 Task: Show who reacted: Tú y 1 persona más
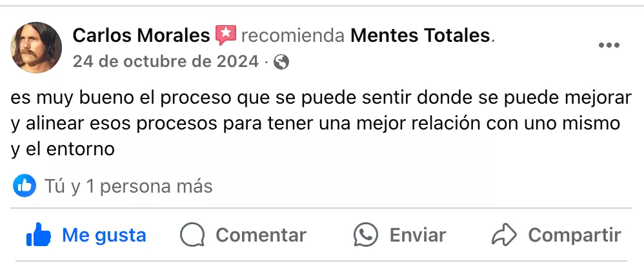click(128, 187)
